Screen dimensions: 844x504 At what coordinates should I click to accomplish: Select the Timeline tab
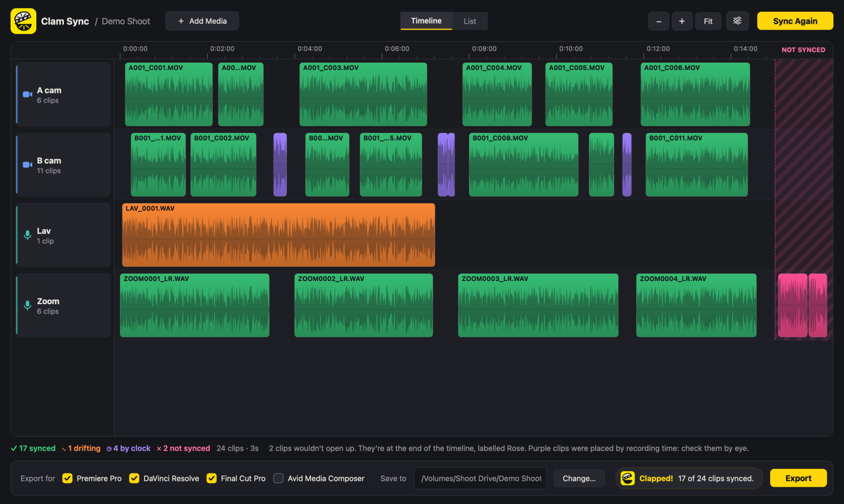coord(426,21)
